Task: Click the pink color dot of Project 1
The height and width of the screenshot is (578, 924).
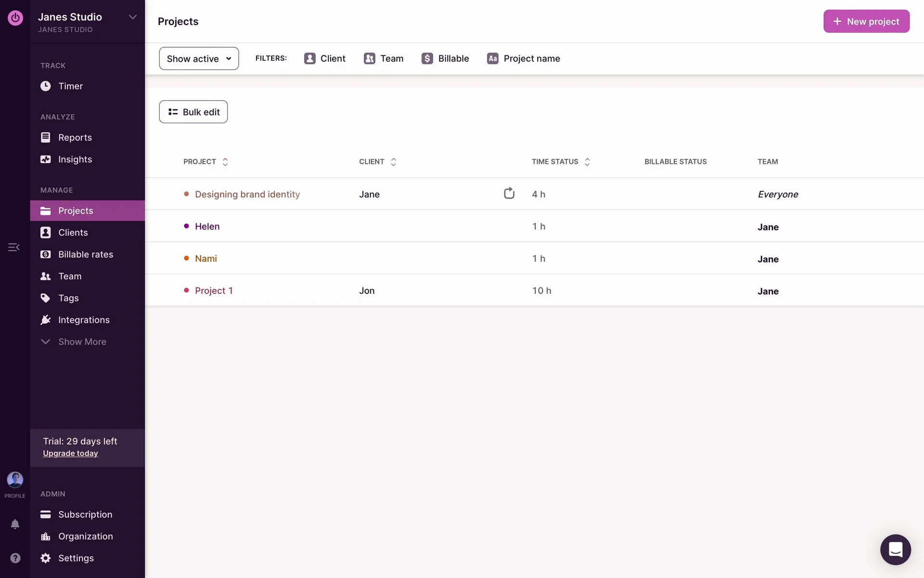Action: (186, 290)
